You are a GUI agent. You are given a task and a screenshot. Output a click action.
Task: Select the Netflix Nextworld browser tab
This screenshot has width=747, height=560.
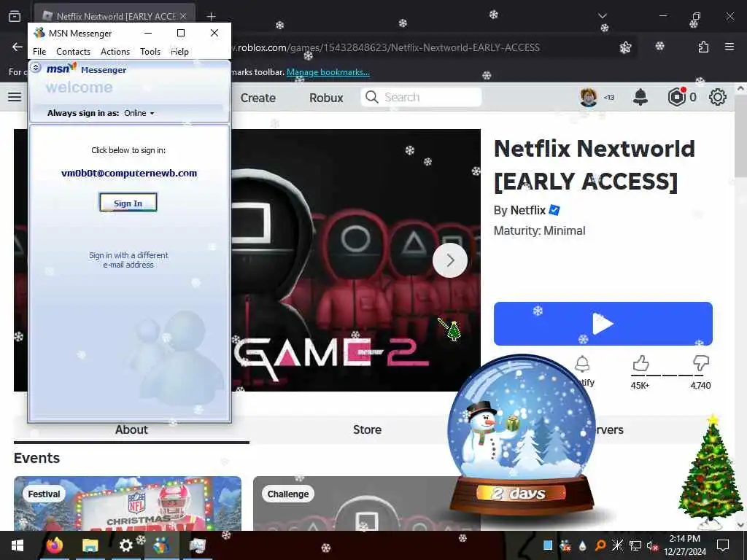point(115,16)
